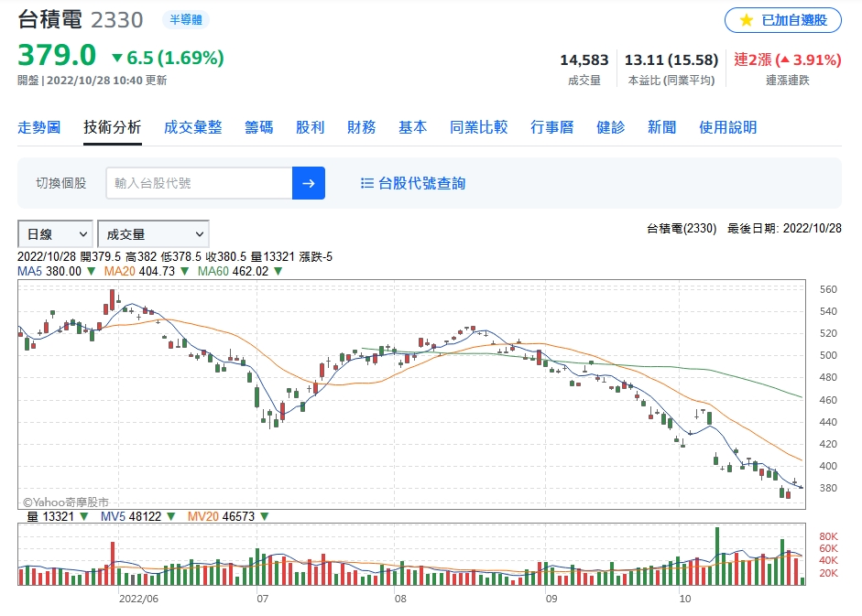Screen dimensions: 862x616
Task: Click the tallest green October volume bar
Action: click(717, 557)
